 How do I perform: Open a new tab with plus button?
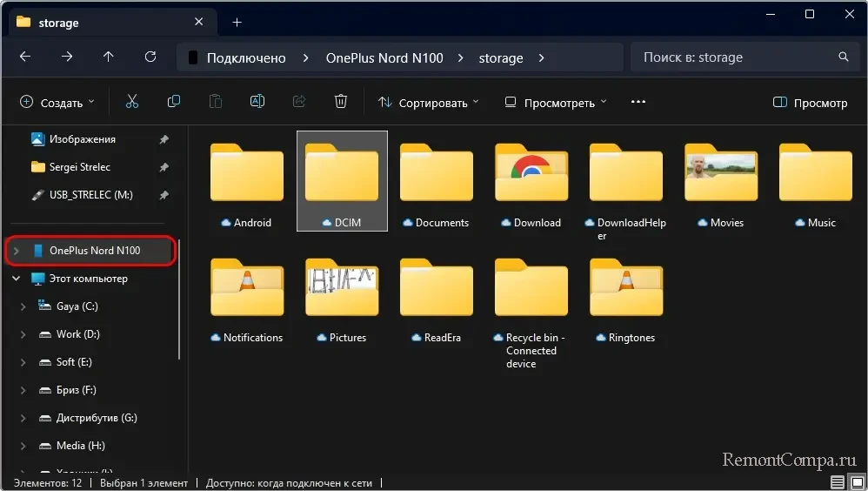(237, 23)
